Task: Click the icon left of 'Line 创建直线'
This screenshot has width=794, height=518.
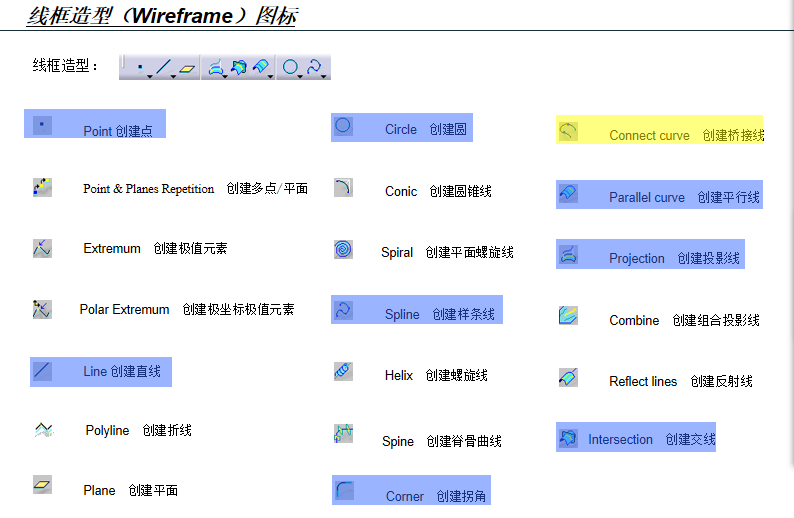Action: coord(42,371)
